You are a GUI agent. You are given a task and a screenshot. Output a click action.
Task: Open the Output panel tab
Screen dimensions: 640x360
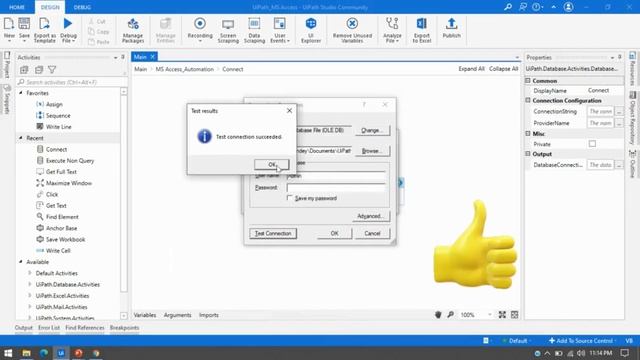(x=24, y=328)
